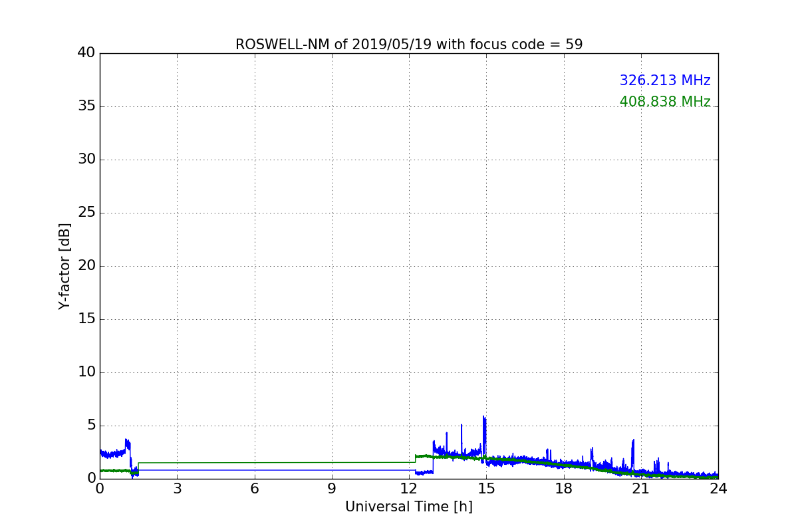Select the green legend label "408.838 MHz"
This screenshot has width=798, height=532.
click(665, 102)
